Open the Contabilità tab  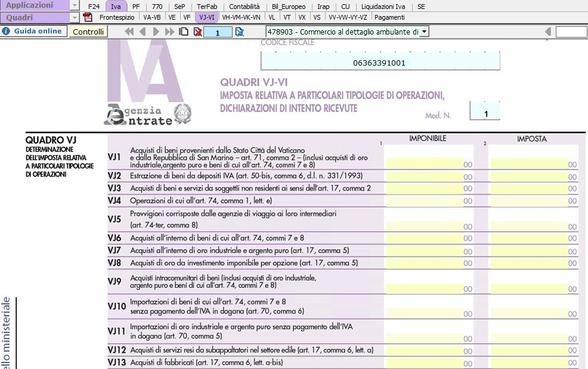click(244, 7)
